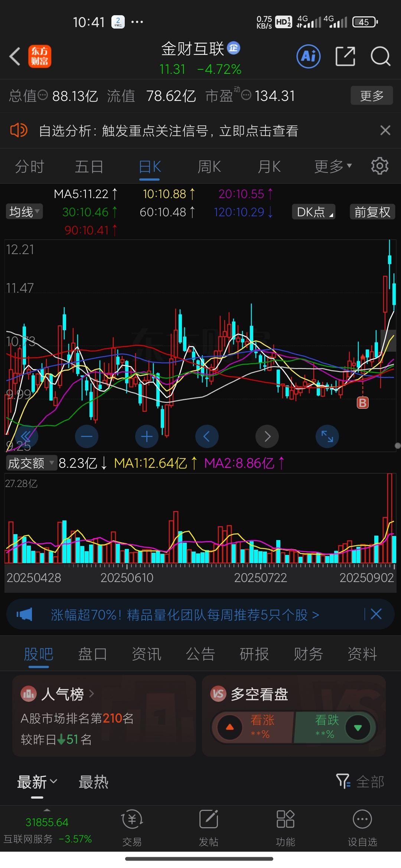Viewport: 401px width, 868px height.
Task: Expand the 更多 chart period dropdown
Action: (x=333, y=166)
